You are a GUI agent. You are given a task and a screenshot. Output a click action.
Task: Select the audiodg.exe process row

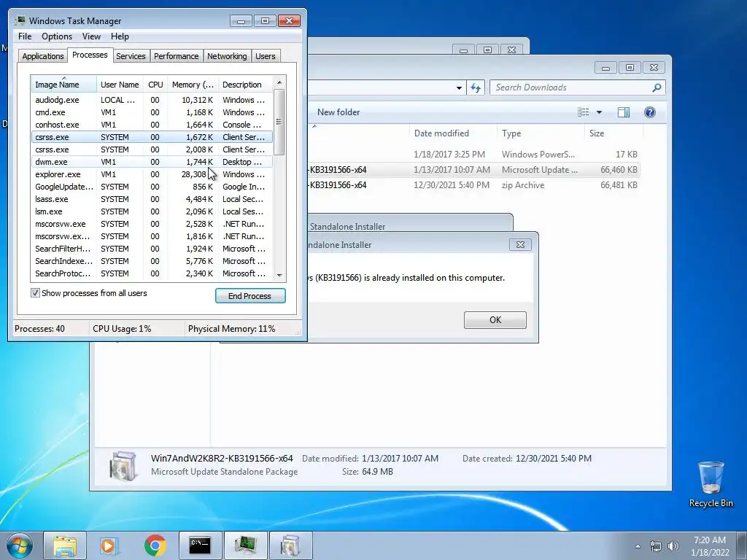pos(152,100)
